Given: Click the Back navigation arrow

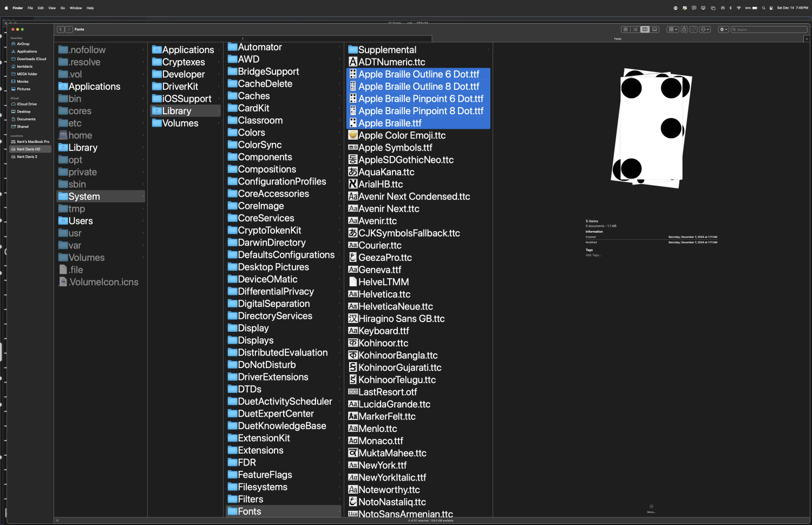Looking at the screenshot, I should tap(61, 29).
